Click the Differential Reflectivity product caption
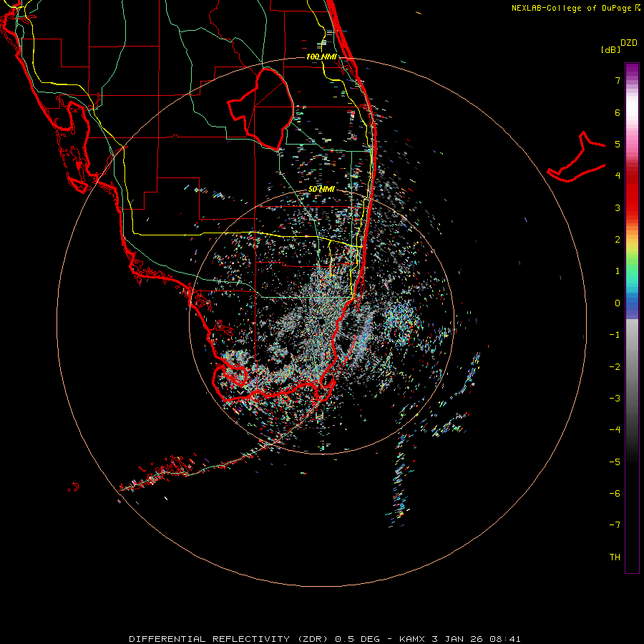644x644 pixels. point(324,639)
